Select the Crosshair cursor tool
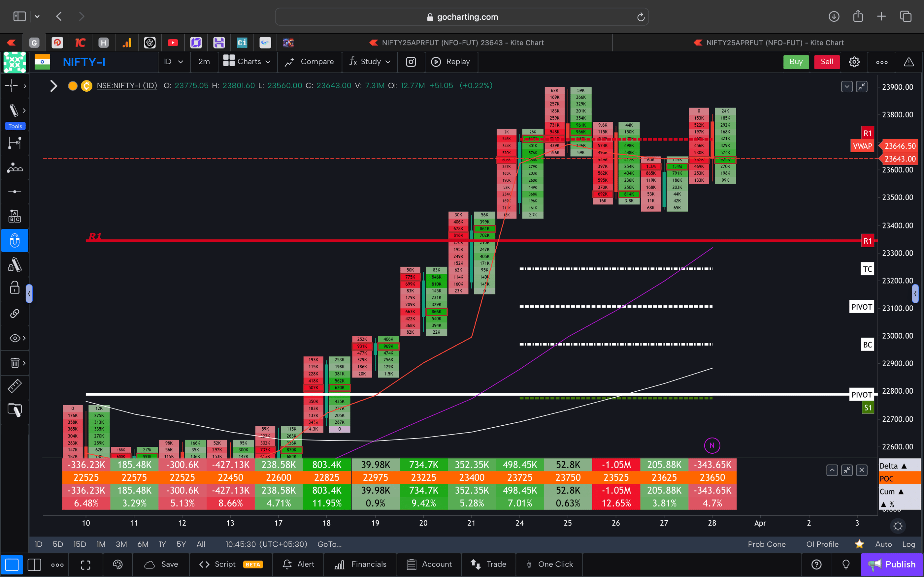The image size is (924, 577). pos(12,86)
